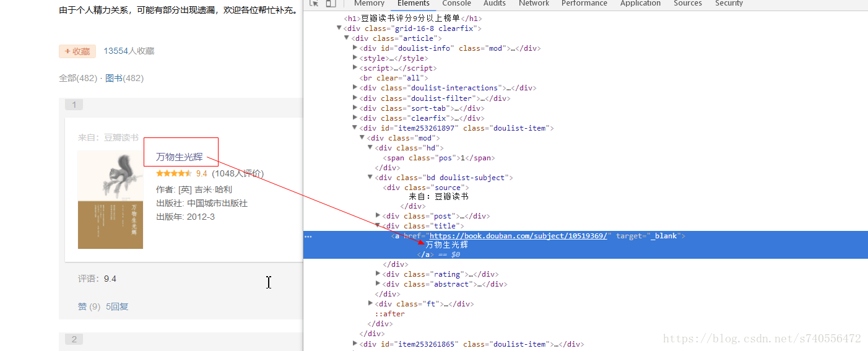868x351 pixels.
Task: Collapse the bd doulist-subject div node
Action: 370,177
